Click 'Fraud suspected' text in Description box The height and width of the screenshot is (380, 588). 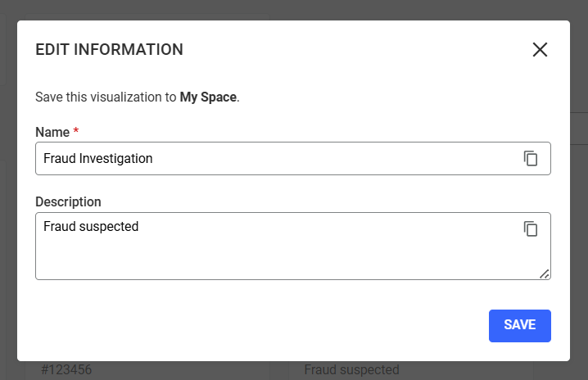pyautogui.click(x=91, y=227)
